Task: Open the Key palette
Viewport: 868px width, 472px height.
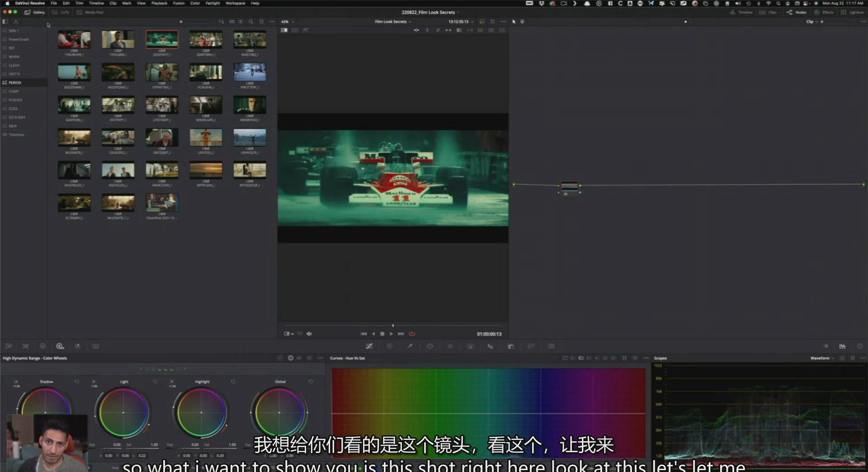Action: point(511,346)
